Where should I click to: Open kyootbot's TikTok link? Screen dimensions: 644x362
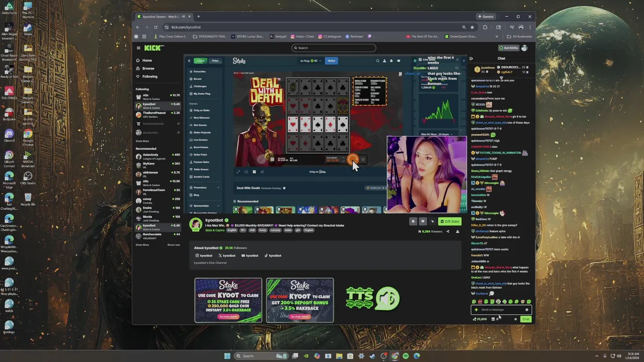(273, 255)
